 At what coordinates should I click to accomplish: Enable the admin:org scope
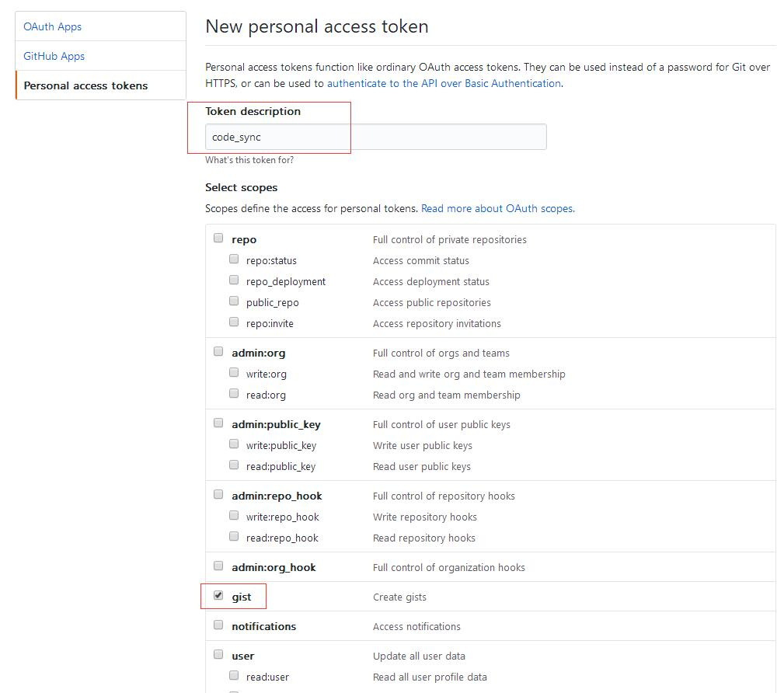(x=218, y=352)
